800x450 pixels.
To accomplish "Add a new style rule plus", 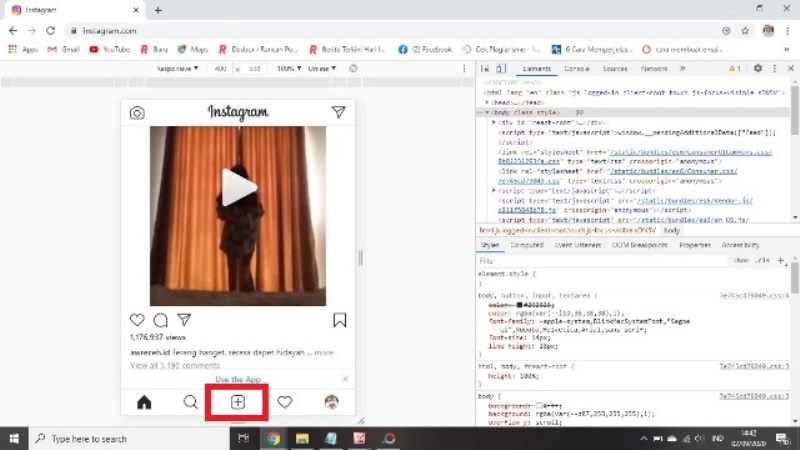I will (781, 260).
